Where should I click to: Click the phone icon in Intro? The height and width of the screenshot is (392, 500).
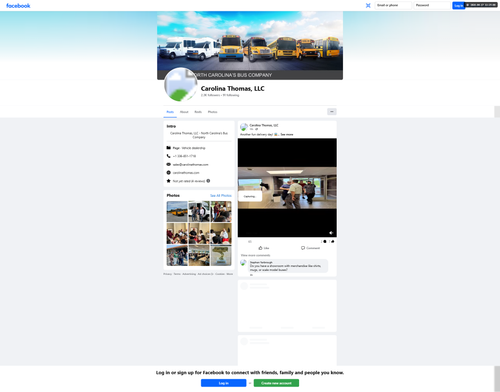coord(169,156)
